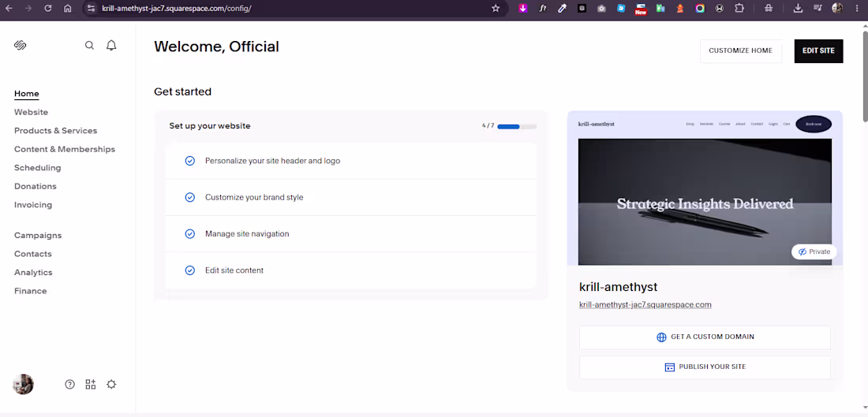Viewport: 868px width, 417px height.
Task: Select Home in the sidebar
Action: [27, 94]
